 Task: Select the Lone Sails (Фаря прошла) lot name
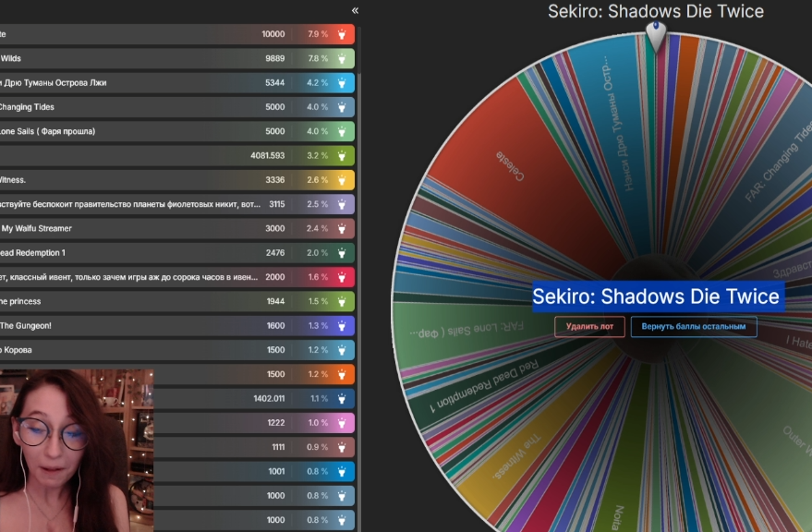[x=48, y=131]
